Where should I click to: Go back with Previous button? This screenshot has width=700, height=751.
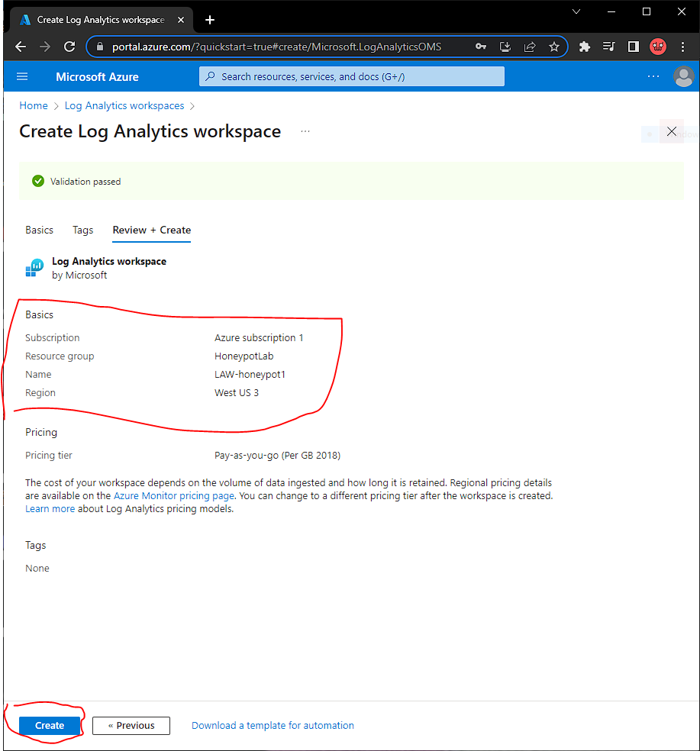[x=131, y=725]
